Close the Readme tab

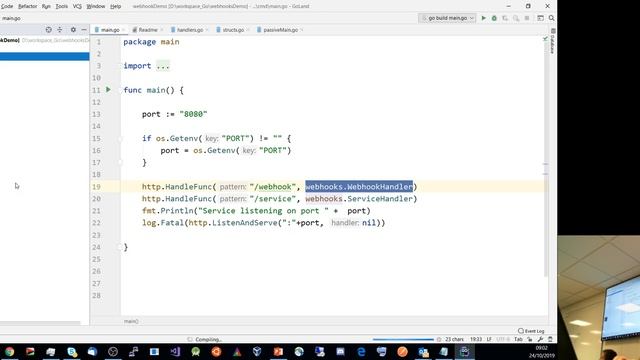[162, 30]
